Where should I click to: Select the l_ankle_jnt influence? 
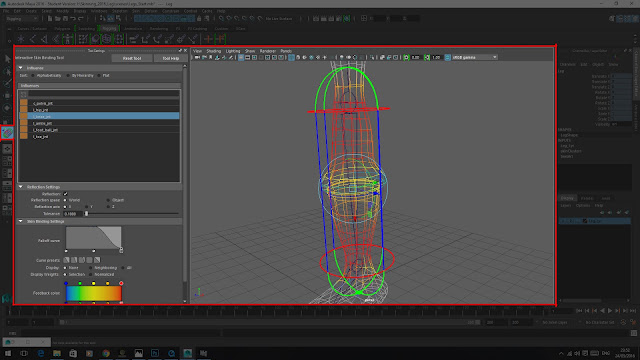click(x=99, y=123)
